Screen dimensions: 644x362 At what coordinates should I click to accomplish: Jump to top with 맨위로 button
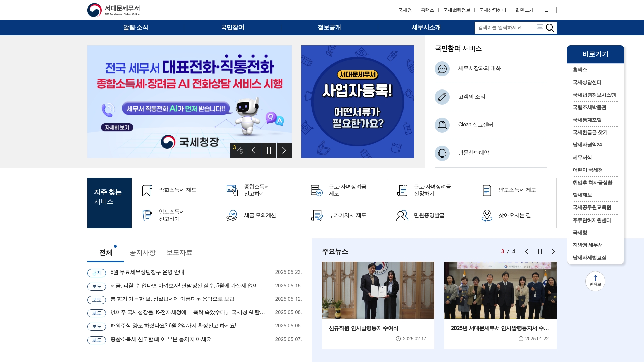(595, 281)
